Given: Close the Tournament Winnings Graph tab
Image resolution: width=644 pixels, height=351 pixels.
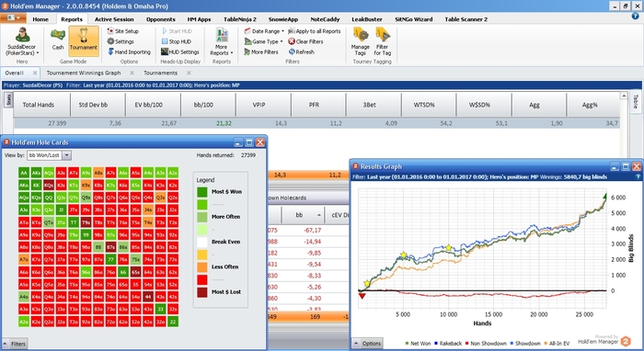Looking at the screenshot, I should (132, 73).
